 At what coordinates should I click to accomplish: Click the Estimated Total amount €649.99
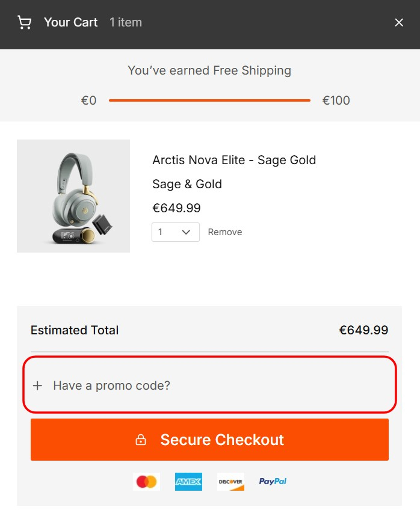363,330
